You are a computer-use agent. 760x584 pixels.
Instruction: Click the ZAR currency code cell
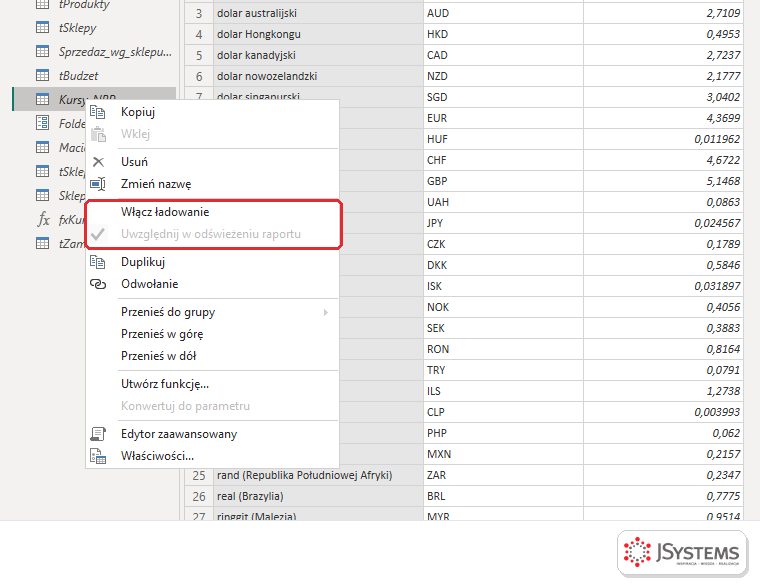tap(503, 475)
